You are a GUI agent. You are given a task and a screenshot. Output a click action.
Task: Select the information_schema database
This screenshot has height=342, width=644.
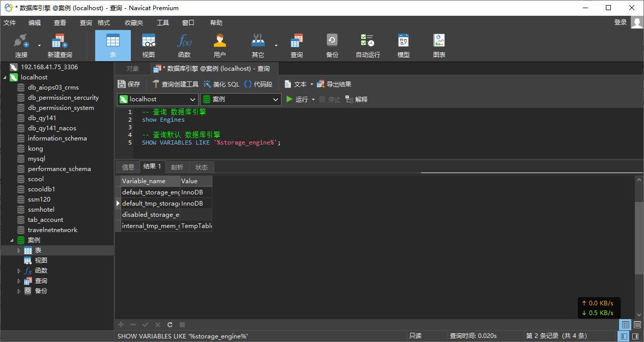tap(57, 138)
